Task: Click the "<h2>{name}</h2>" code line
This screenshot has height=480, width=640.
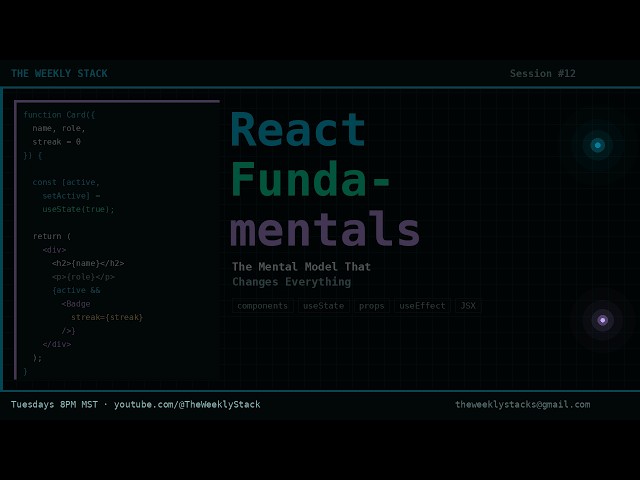Action: 88,263
